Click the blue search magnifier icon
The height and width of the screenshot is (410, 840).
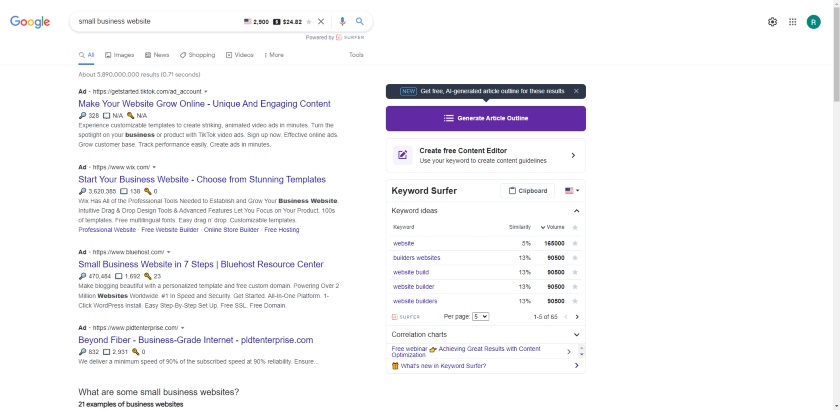pyautogui.click(x=360, y=21)
